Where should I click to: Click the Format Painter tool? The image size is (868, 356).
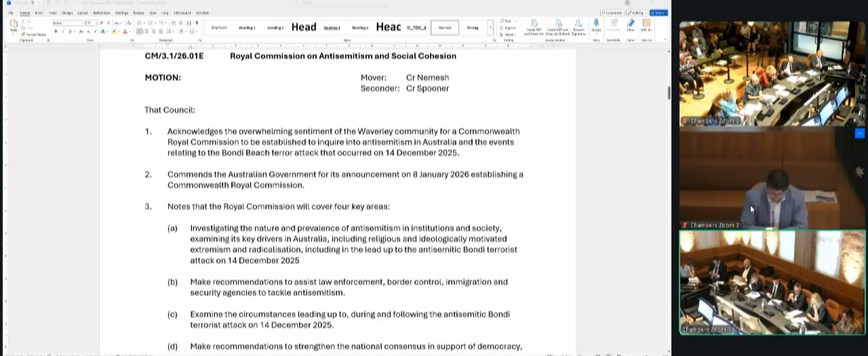[34, 34]
